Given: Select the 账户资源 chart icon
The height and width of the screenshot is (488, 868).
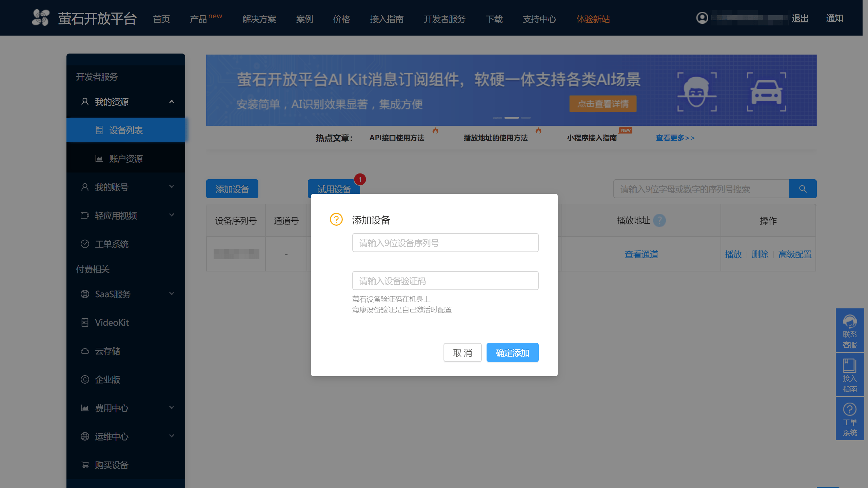Looking at the screenshot, I should (x=99, y=158).
